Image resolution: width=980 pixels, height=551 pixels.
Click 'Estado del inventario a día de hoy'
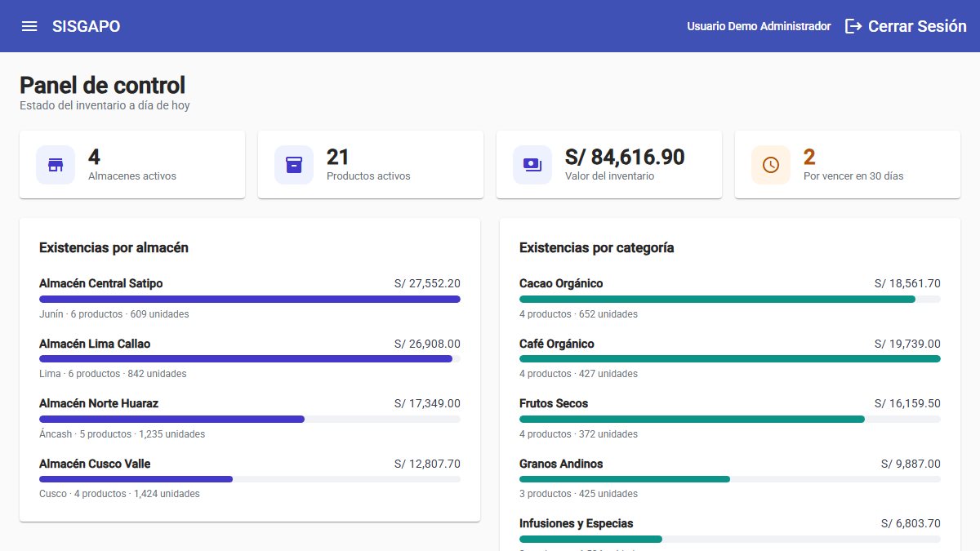tap(105, 105)
